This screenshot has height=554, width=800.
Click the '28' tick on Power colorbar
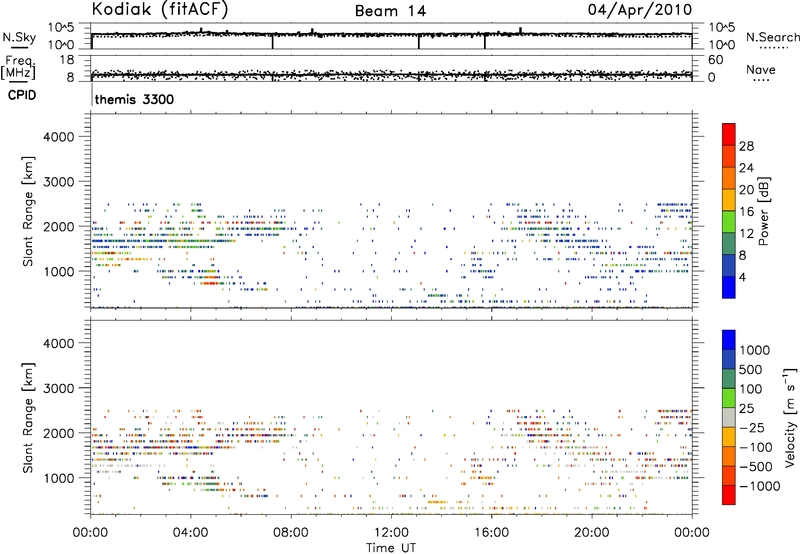tap(746, 146)
